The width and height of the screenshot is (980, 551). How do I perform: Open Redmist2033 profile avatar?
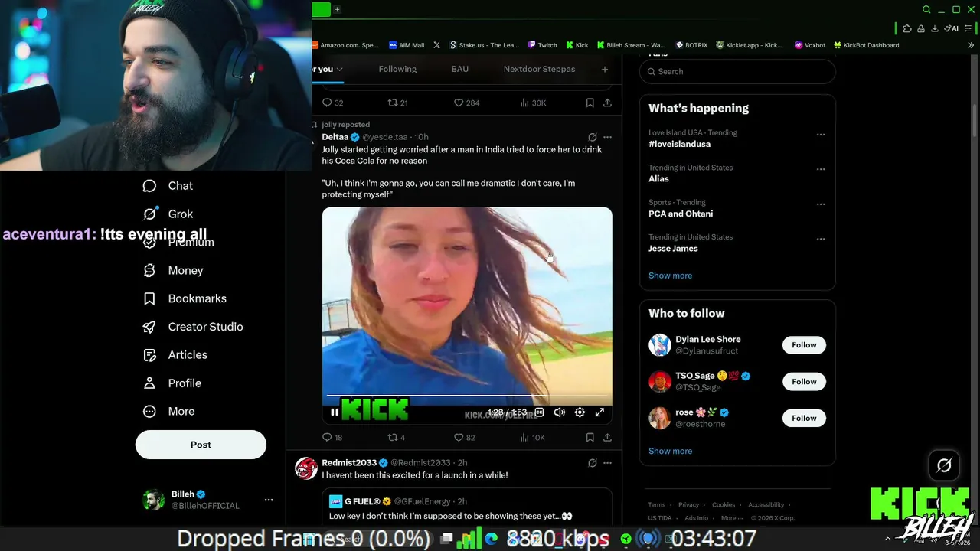pos(306,468)
